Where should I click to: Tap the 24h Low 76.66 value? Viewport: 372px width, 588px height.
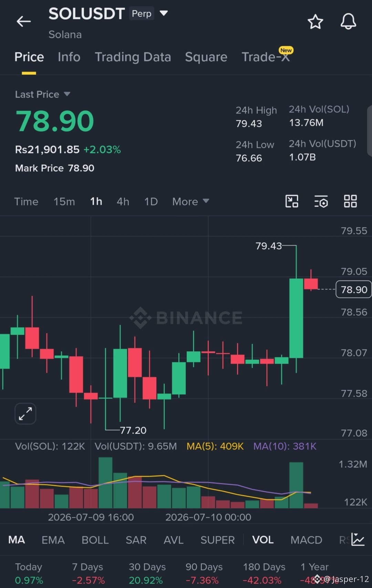pos(249,158)
